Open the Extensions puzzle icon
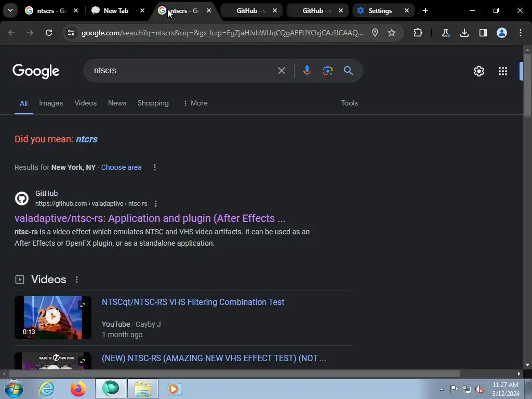Viewport: 532px width, 399px height. pos(418,33)
